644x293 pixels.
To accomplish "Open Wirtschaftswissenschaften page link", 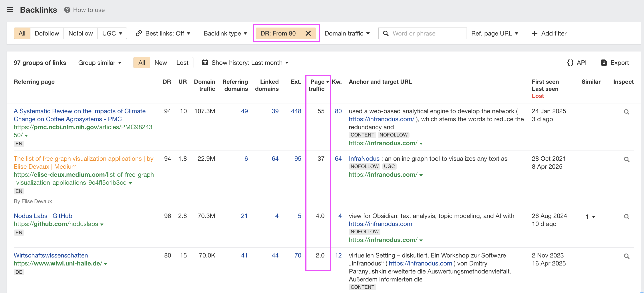I will [x=51, y=255].
